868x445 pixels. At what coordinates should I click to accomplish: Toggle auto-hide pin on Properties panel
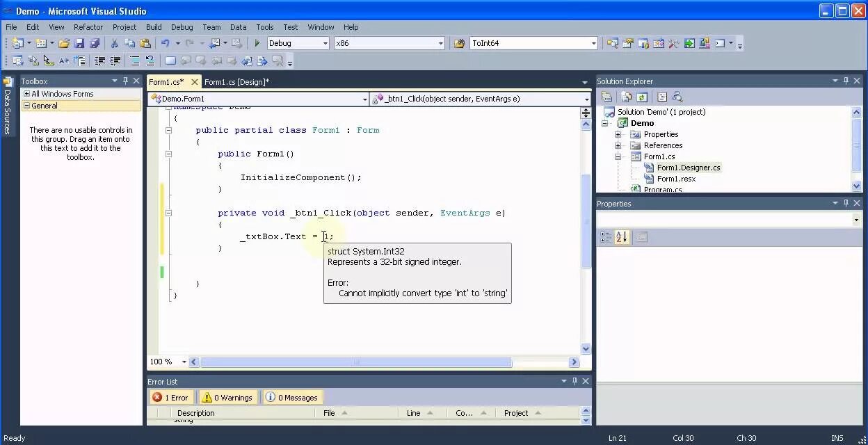tap(846, 204)
